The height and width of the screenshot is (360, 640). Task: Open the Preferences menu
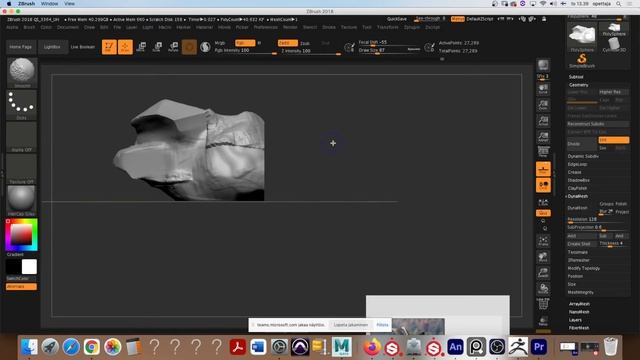pyautogui.click(x=266, y=27)
